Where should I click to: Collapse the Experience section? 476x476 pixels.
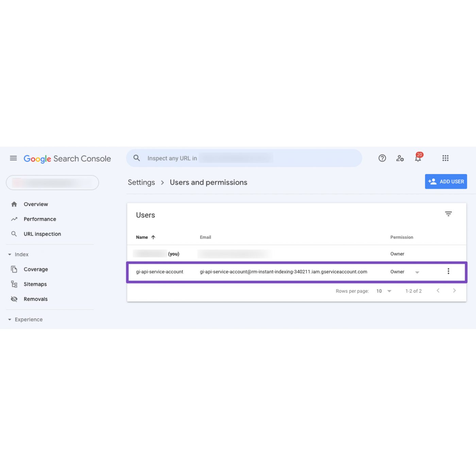tap(10, 320)
